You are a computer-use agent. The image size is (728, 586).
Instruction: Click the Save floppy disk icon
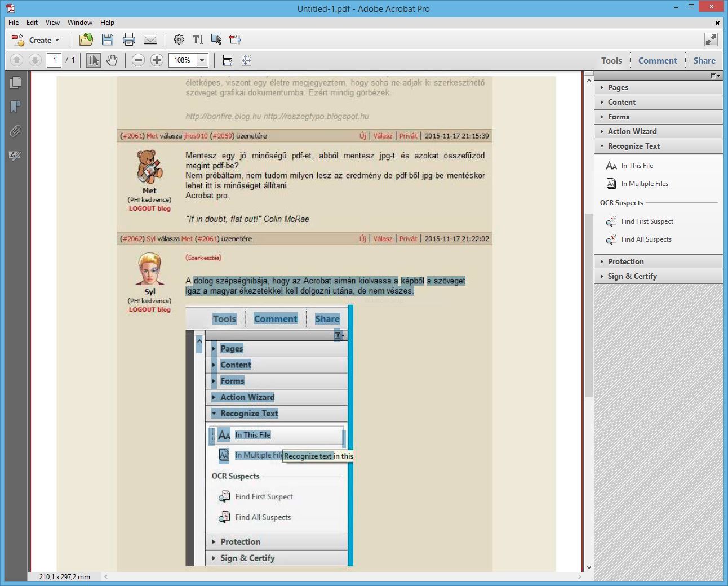108,39
